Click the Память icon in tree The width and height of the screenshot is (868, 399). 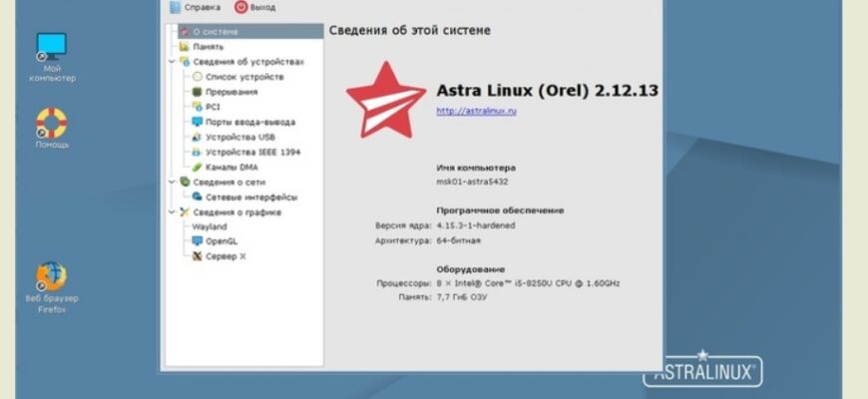[185, 47]
